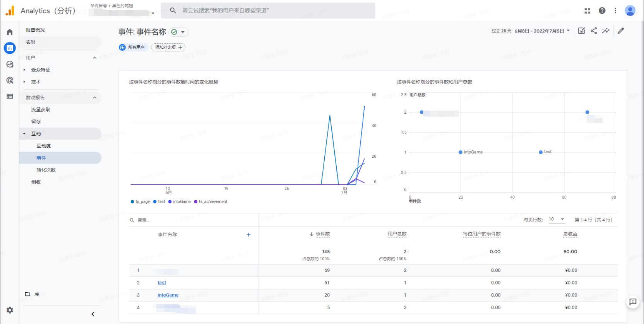Screen dimensions: 644x324
Task: Click the customize report chart icon
Action: point(581,31)
